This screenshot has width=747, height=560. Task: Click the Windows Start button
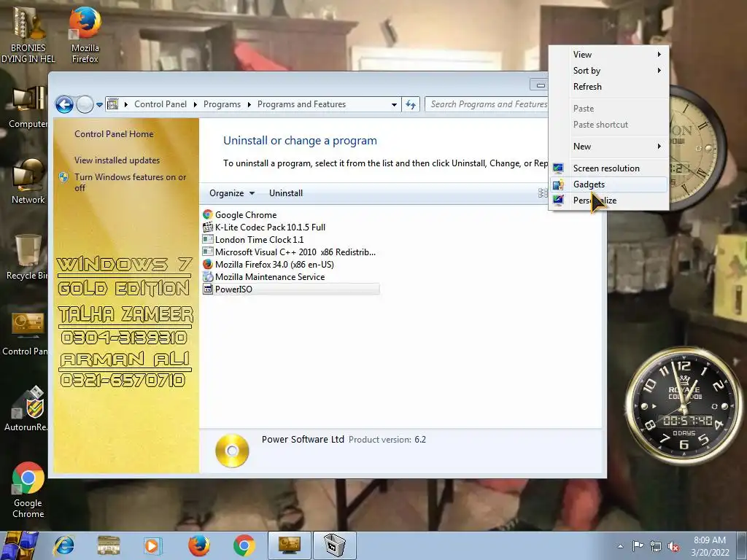click(x=19, y=545)
